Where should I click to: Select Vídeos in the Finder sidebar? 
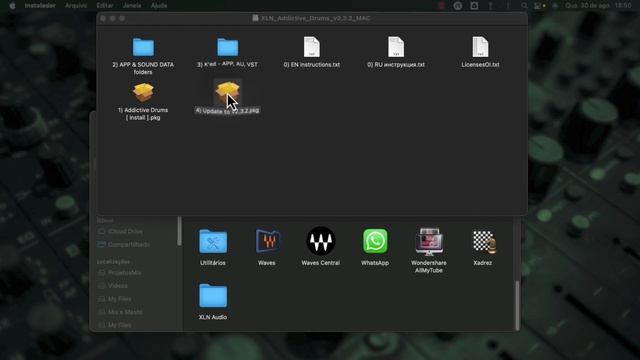[x=113, y=286]
